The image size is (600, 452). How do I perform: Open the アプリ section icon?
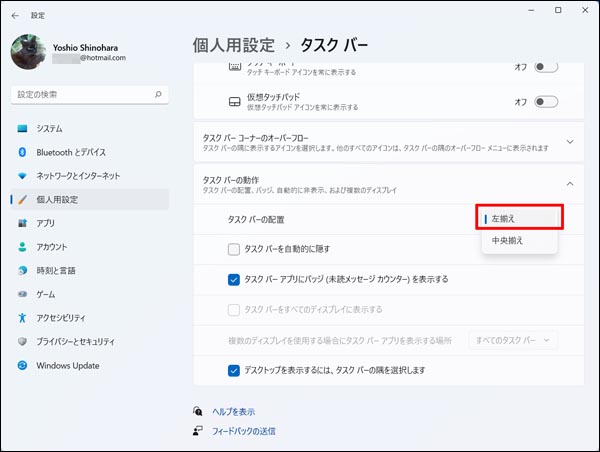tap(22, 223)
